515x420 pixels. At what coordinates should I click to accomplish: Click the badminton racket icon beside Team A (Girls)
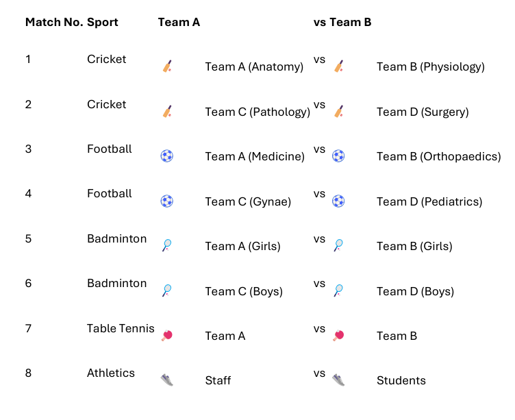pyautogui.click(x=167, y=245)
